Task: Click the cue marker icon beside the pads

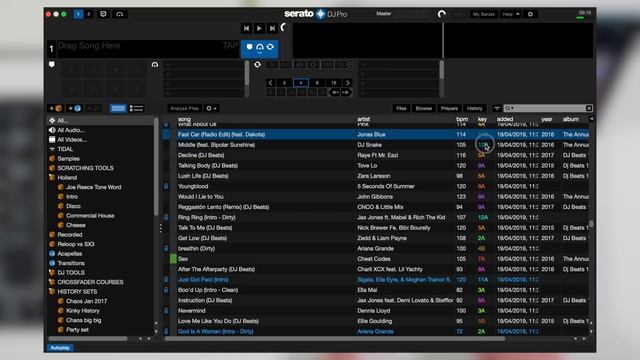Action: click(x=52, y=64)
